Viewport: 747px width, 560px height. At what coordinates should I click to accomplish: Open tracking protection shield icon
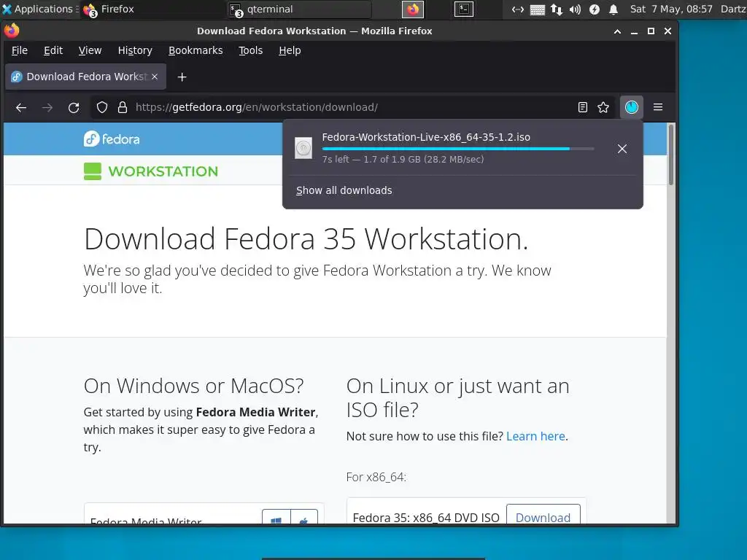pos(102,108)
